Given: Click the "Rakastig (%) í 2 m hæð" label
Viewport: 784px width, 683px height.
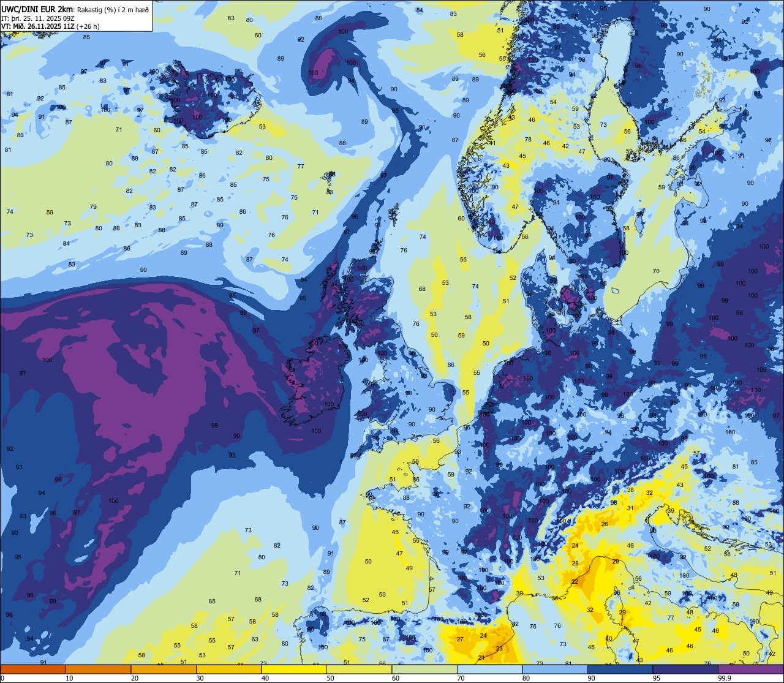Looking at the screenshot, I should [113, 9].
